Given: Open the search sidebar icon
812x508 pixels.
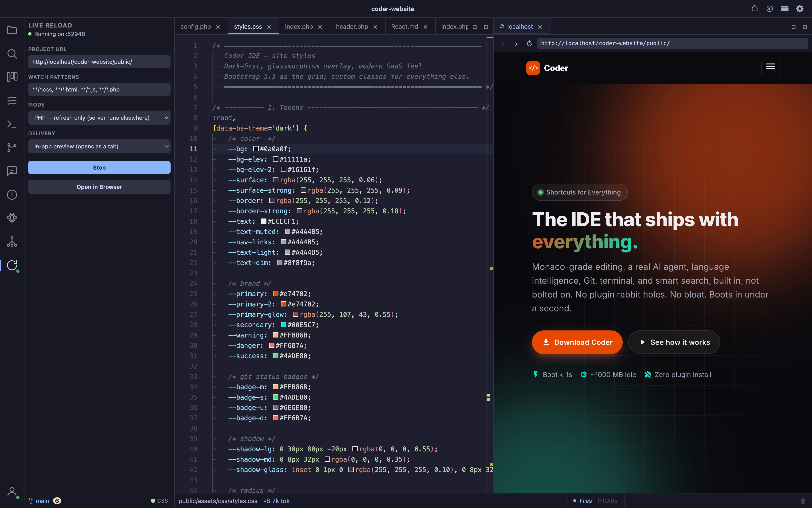Looking at the screenshot, I should tap(12, 54).
